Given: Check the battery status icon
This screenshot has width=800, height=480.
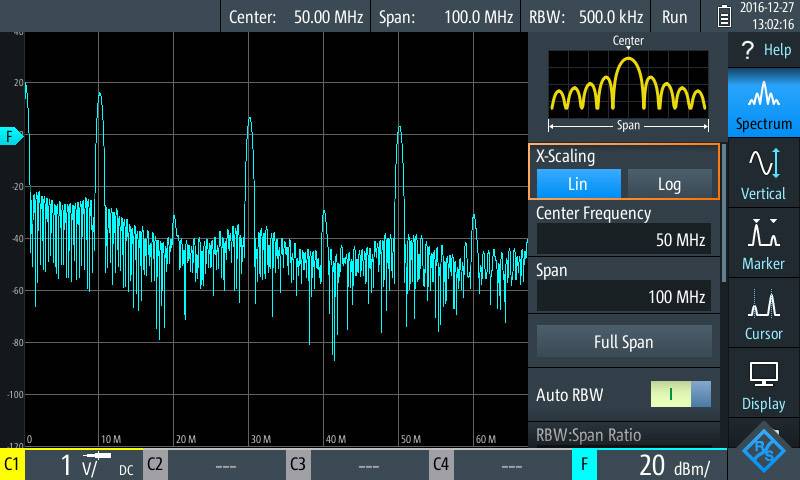Looking at the screenshot, I should pos(724,17).
